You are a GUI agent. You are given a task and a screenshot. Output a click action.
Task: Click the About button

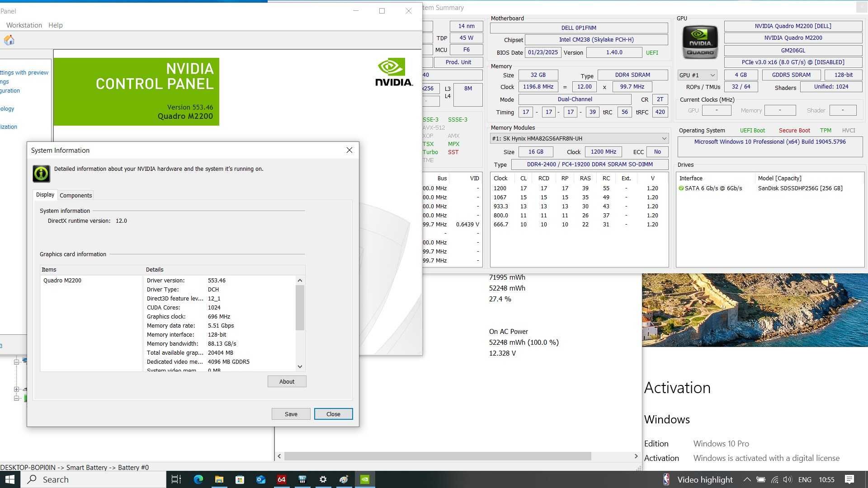(287, 381)
